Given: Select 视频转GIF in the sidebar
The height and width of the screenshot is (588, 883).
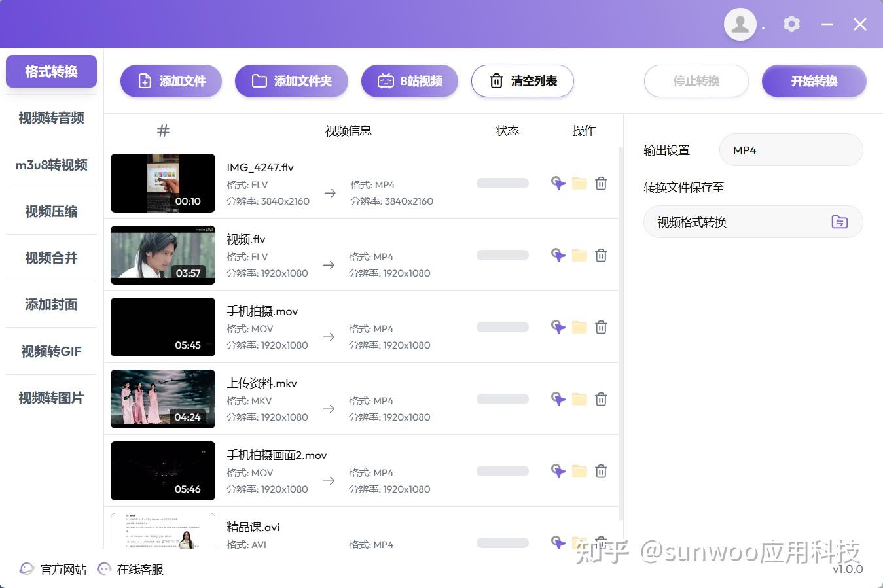Looking at the screenshot, I should [x=51, y=351].
